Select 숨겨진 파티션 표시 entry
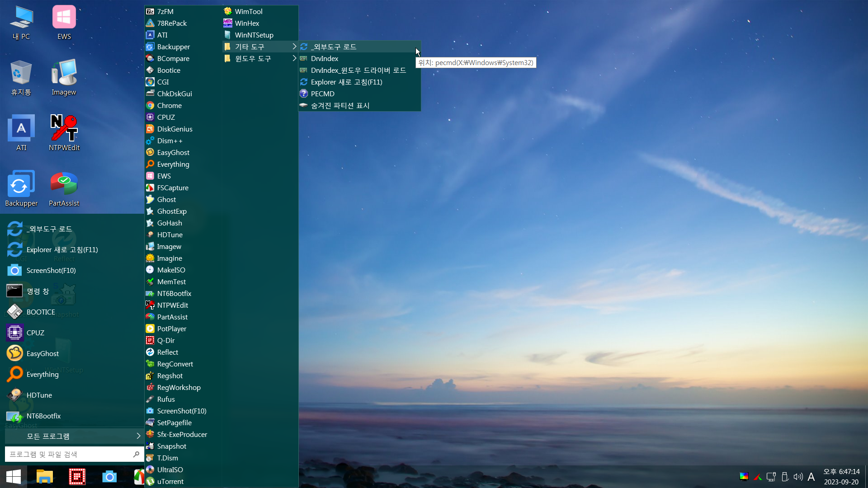The height and width of the screenshot is (488, 868). click(359, 105)
